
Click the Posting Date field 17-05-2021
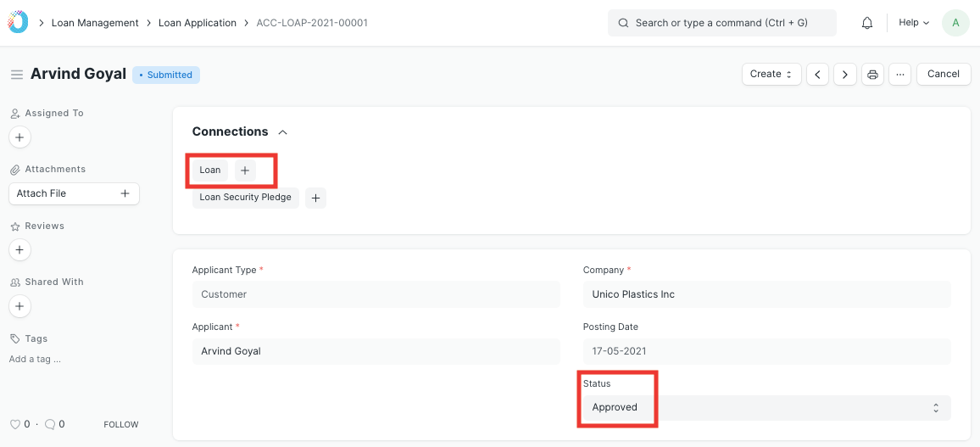click(767, 351)
